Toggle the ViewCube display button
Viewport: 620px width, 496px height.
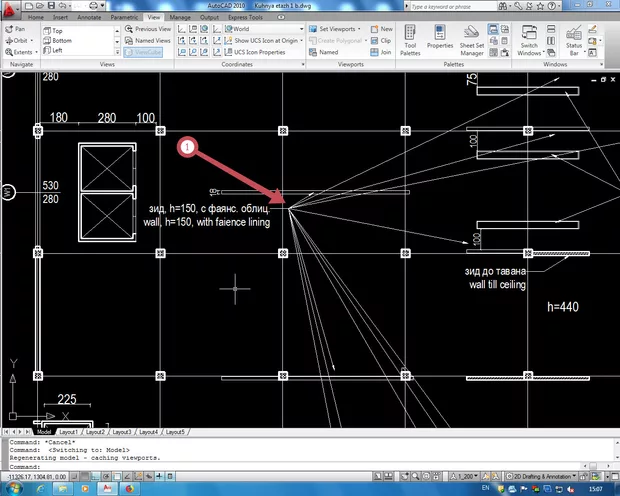(x=148, y=51)
